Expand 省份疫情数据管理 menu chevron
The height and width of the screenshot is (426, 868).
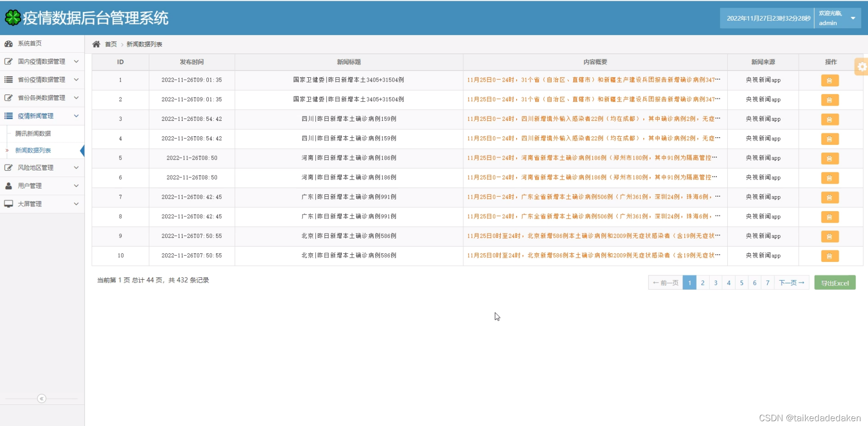[x=76, y=80]
